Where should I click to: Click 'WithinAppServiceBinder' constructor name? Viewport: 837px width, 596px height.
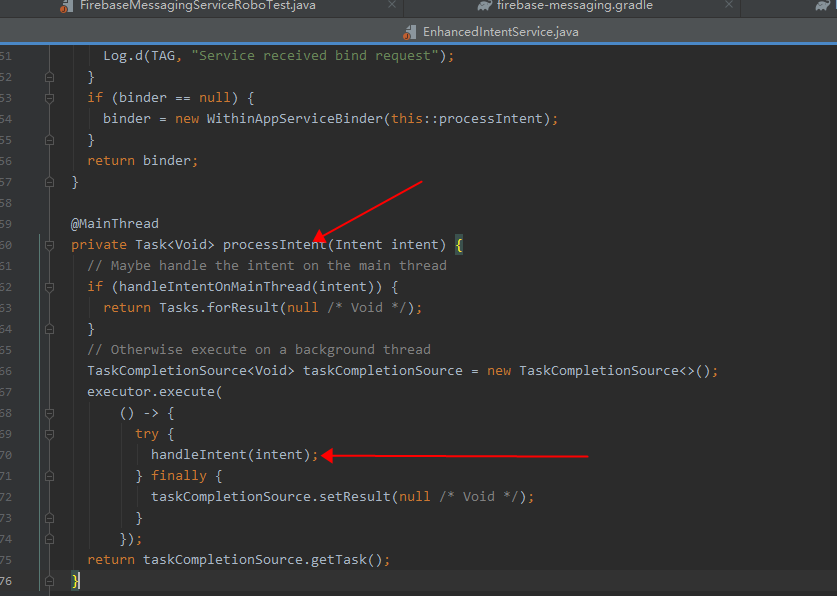click(295, 118)
